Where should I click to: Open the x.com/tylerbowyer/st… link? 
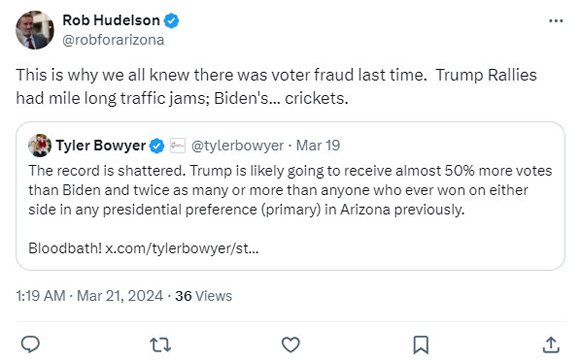click(182, 248)
